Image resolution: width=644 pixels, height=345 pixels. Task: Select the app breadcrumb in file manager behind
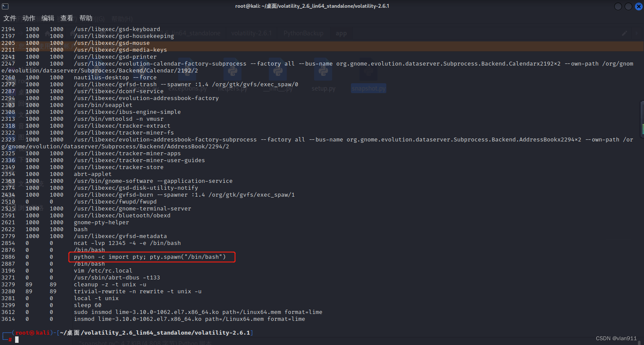click(341, 33)
